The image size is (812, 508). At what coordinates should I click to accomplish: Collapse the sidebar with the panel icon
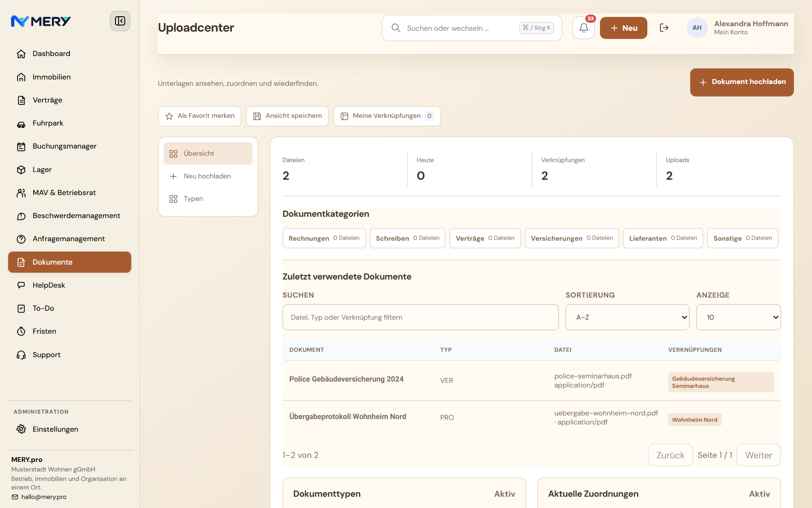120,21
